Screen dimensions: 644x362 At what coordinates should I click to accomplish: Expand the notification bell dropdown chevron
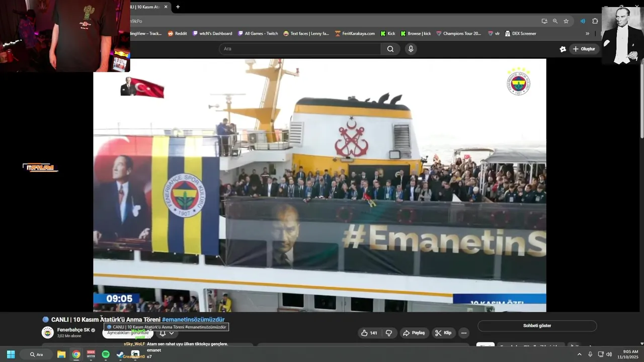(172, 333)
